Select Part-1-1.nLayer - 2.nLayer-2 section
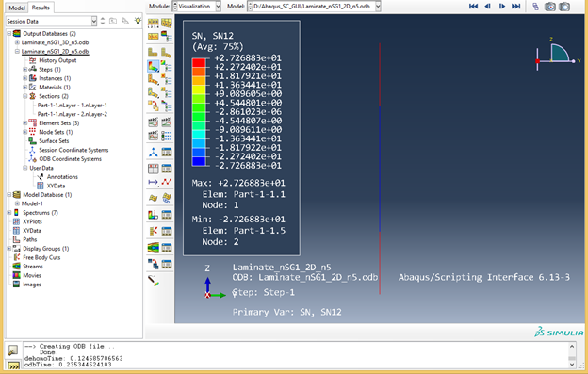The height and width of the screenshot is (374, 588). click(x=72, y=114)
